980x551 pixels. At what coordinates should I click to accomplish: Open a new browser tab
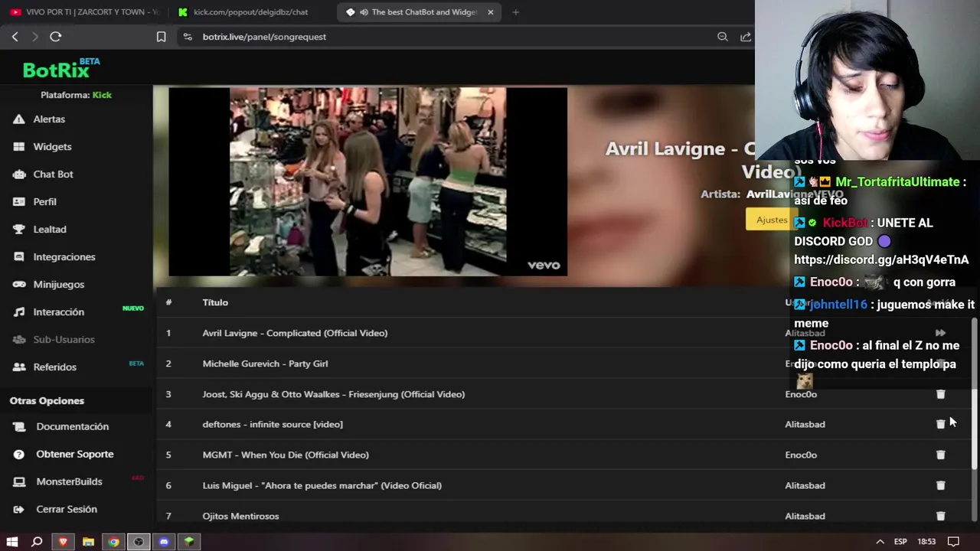tap(515, 12)
